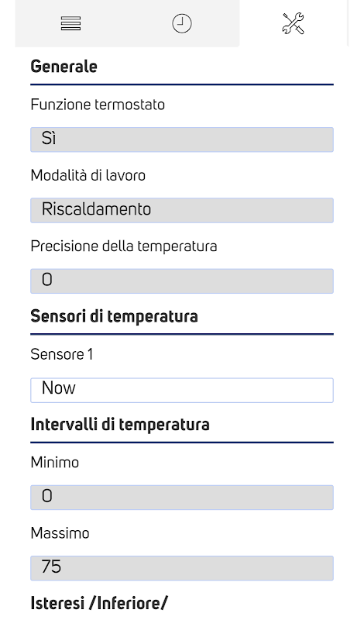Click the Sensori di temperatura heading
Viewport: 364px width, 620px height.
pos(114,316)
